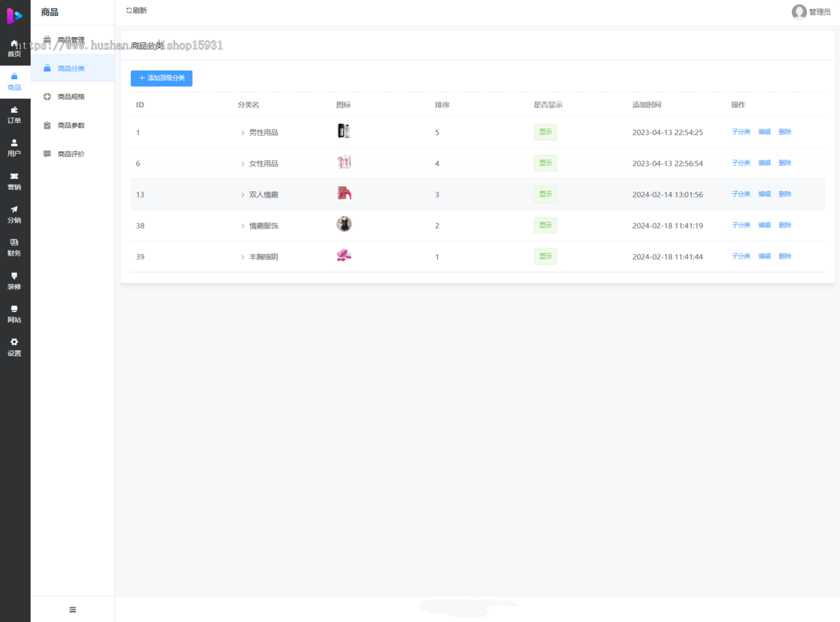Click 显示 tag for 情趣服饰

(x=545, y=225)
